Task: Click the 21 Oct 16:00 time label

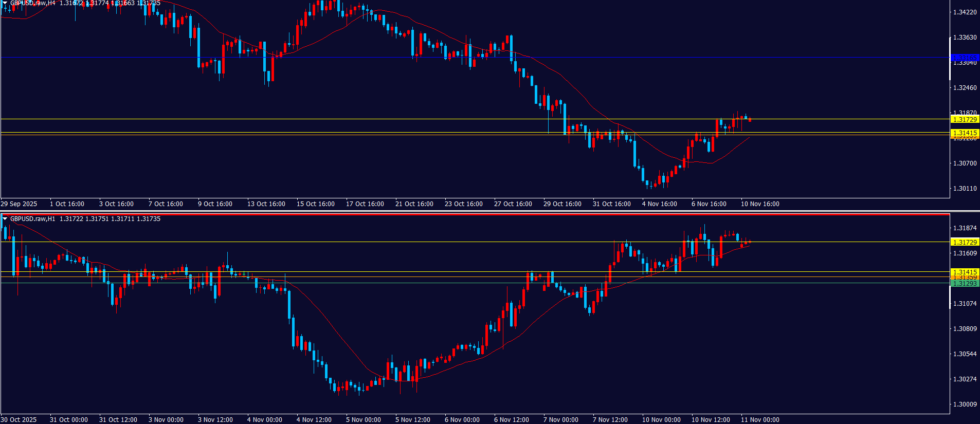Action: point(414,204)
